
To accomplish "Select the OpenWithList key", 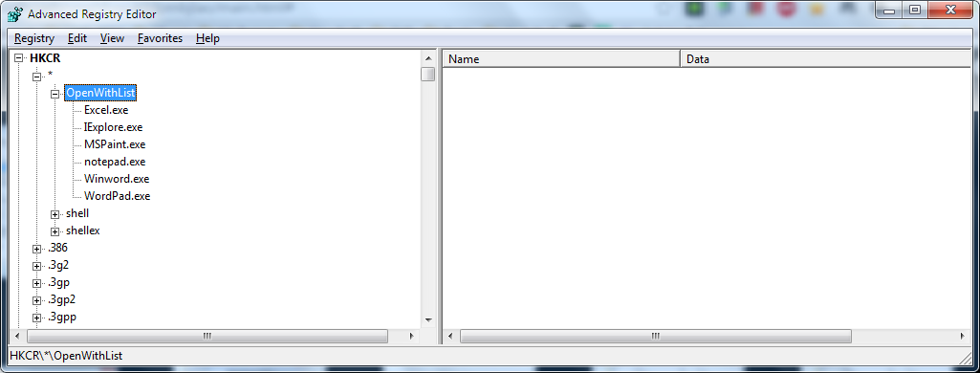I will 100,93.
